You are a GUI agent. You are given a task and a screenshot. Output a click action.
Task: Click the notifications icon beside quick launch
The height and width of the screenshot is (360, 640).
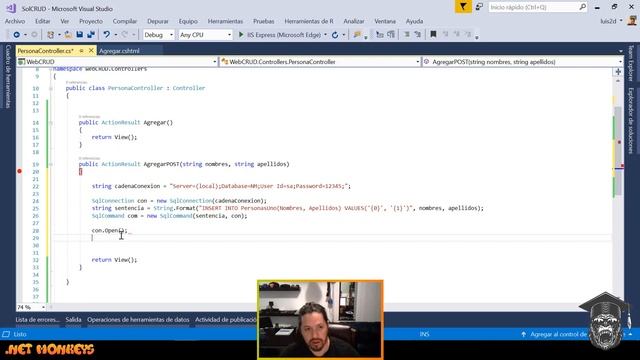click(x=479, y=7)
